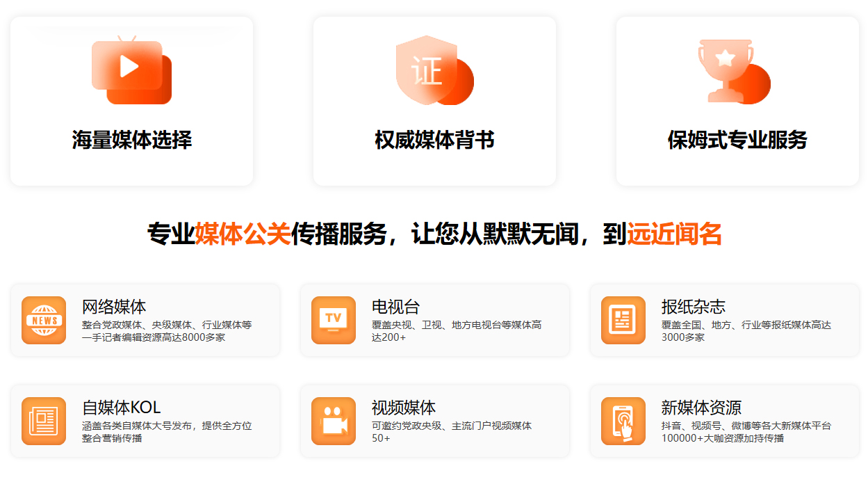Click the newspaper page icon beside 报纸杂志

pyautogui.click(x=623, y=320)
